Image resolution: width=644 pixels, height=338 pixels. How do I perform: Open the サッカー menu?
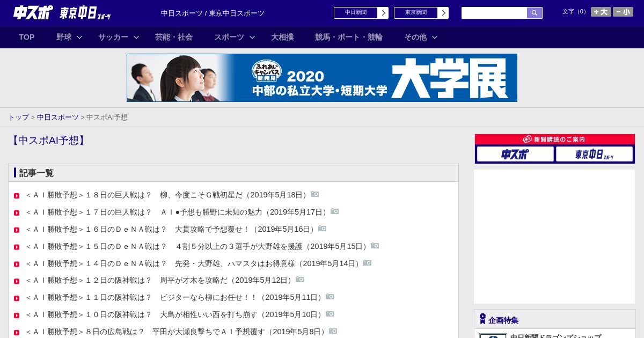coord(113,37)
